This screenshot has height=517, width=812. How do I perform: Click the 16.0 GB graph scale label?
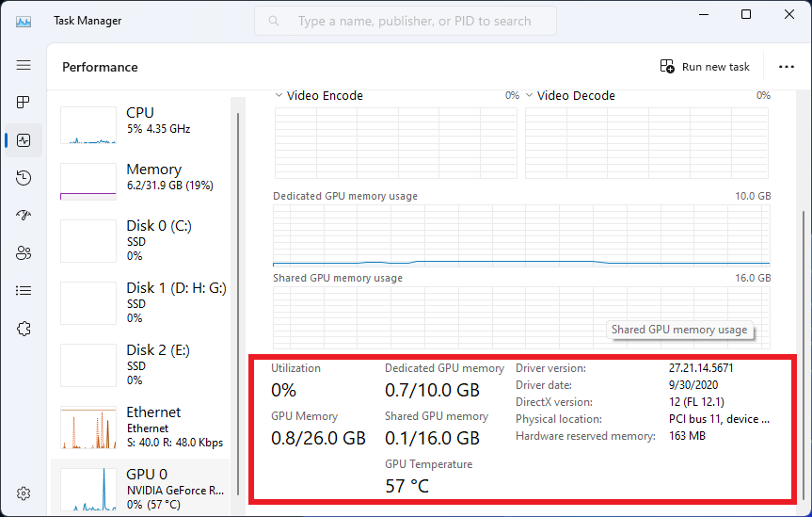753,278
